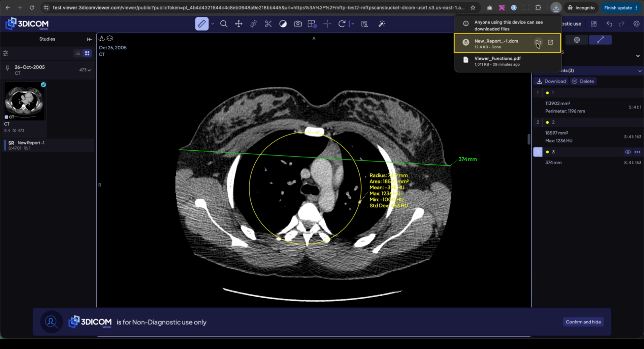Click the browser address bar
The image size is (644, 349).
point(258,8)
